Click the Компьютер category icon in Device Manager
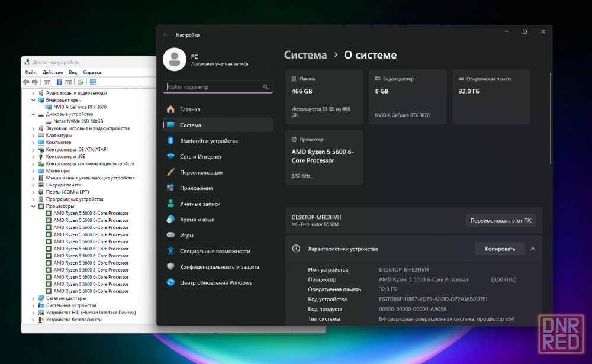 tap(41, 143)
